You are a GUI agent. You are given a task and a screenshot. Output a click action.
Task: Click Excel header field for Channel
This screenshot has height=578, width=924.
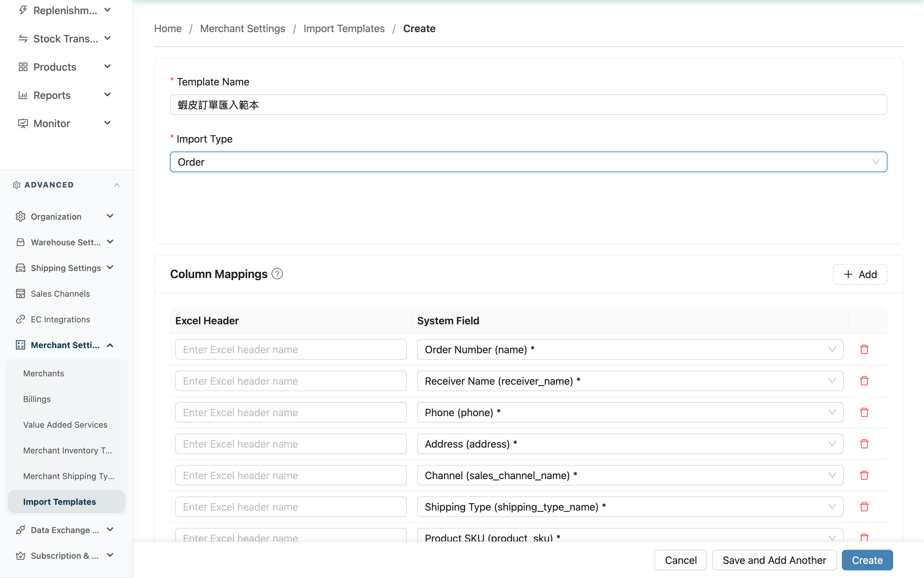[x=291, y=475]
